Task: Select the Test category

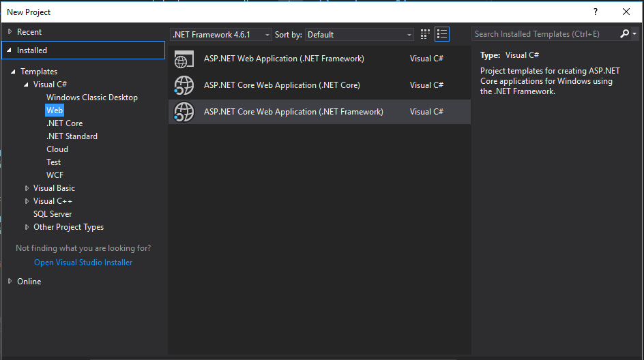Action: [x=53, y=162]
